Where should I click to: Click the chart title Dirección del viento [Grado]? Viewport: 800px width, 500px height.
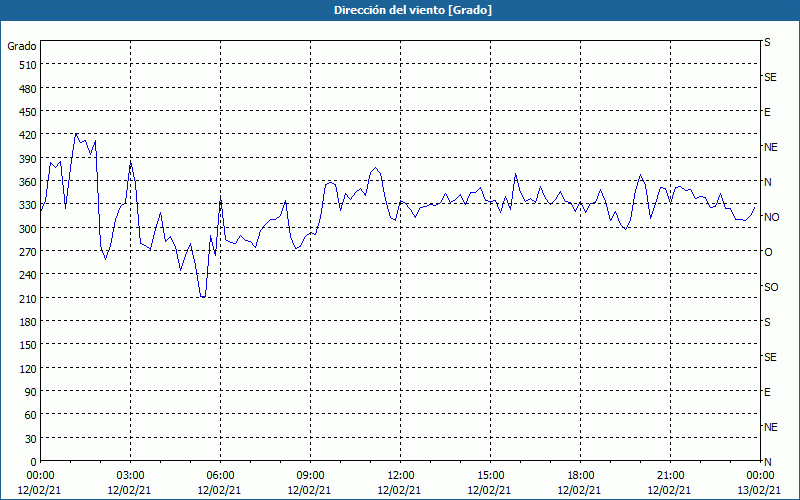point(412,10)
